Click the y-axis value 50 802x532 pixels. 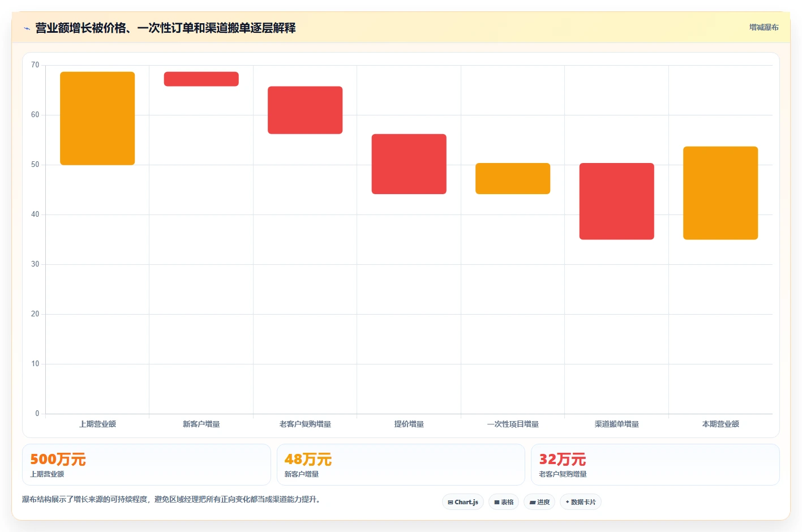coord(35,165)
